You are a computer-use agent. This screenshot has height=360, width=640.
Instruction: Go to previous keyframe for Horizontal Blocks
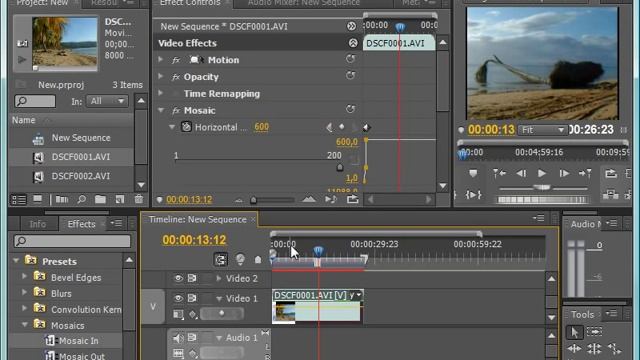pyautogui.click(x=329, y=127)
